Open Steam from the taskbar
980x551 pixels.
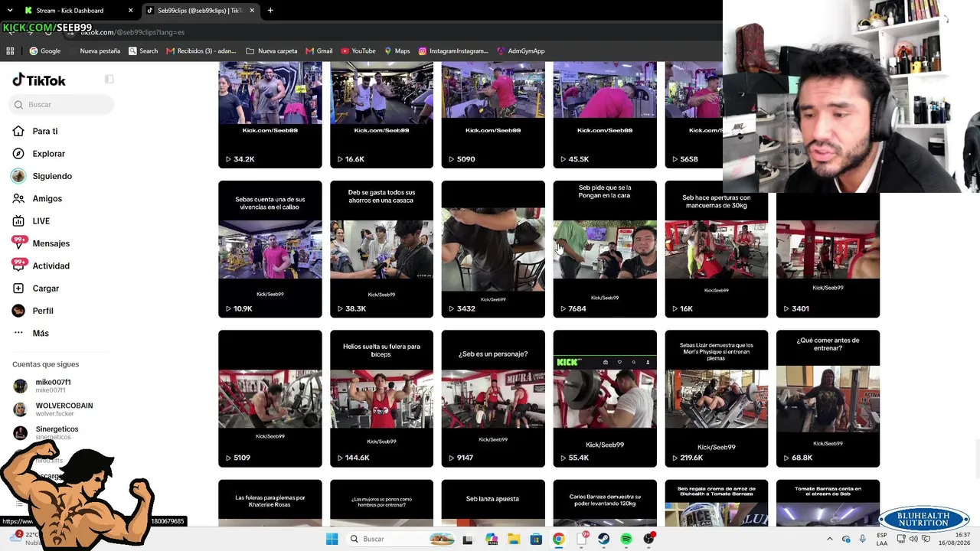point(603,539)
